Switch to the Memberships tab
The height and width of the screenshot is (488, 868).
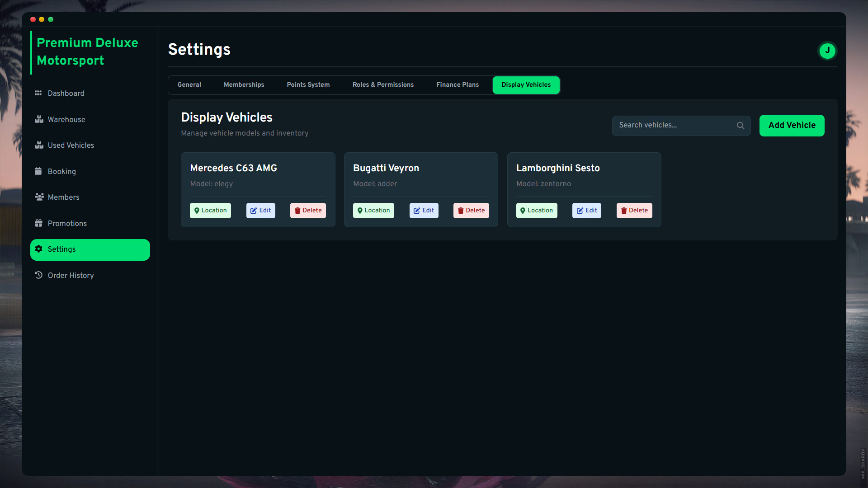(244, 85)
